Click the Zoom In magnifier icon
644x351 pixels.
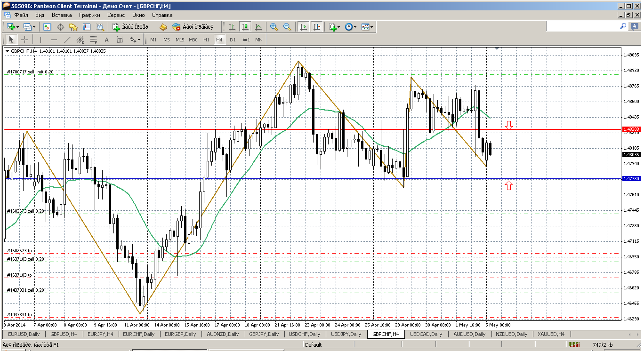click(x=274, y=27)
